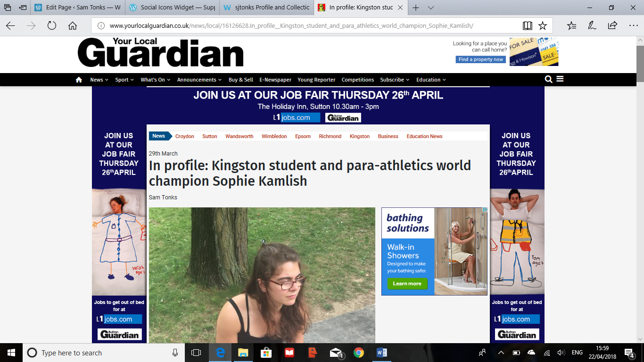The height and width of the screenshot is (362, 644).
Task: Expand the Subscribe dropdown menu
Action: [395, 80]
